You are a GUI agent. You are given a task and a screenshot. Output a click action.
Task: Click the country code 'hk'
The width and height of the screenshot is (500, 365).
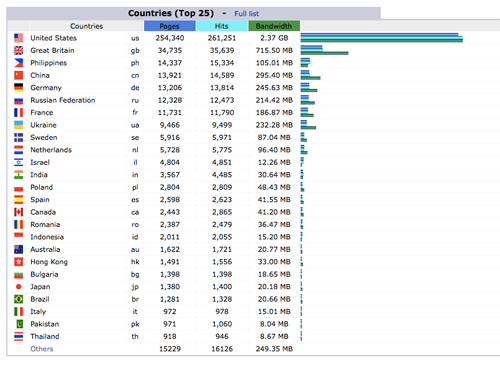pyautogui.click(x=135, y=262)
